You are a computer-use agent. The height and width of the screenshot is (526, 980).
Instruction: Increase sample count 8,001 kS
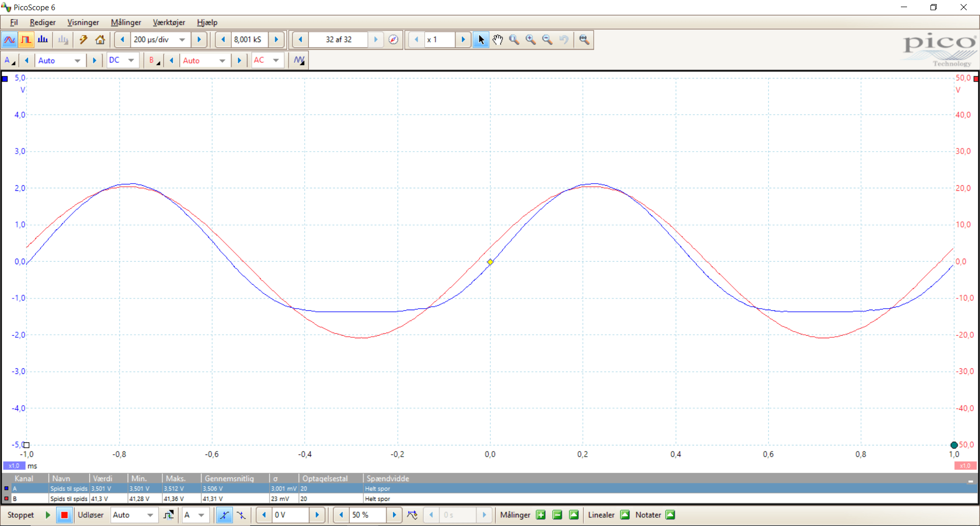[276, 40]
